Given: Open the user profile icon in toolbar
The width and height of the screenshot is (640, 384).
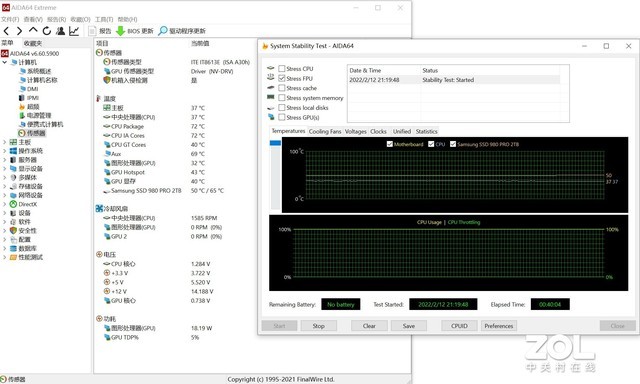Looking at the screenshot, I should click(x=60, y=31).
